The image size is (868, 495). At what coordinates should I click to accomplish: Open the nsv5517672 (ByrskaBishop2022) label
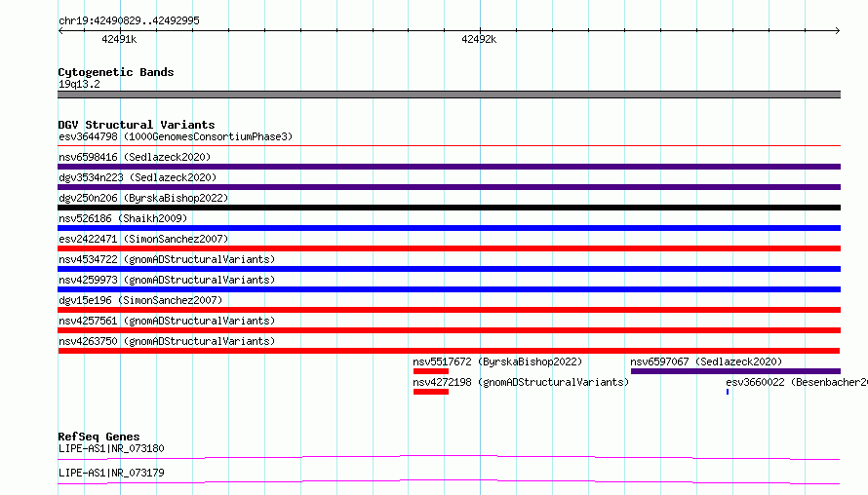point(497,362)
